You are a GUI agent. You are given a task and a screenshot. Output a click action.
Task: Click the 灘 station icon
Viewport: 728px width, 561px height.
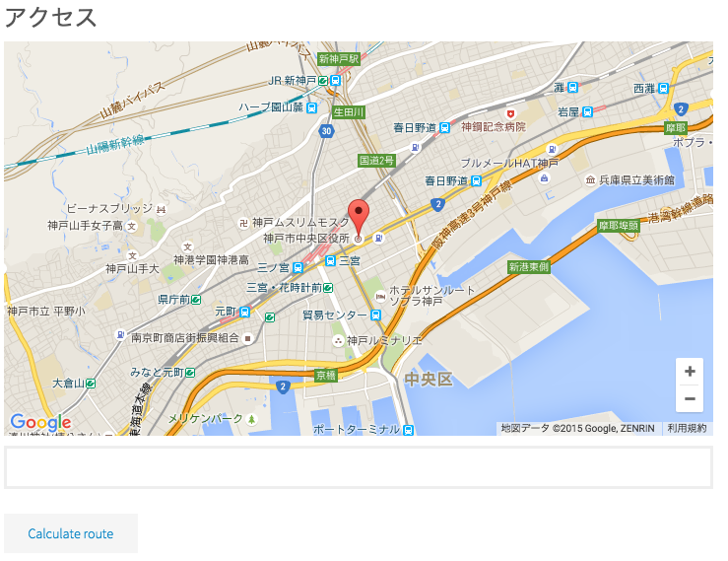pos(573,87)
